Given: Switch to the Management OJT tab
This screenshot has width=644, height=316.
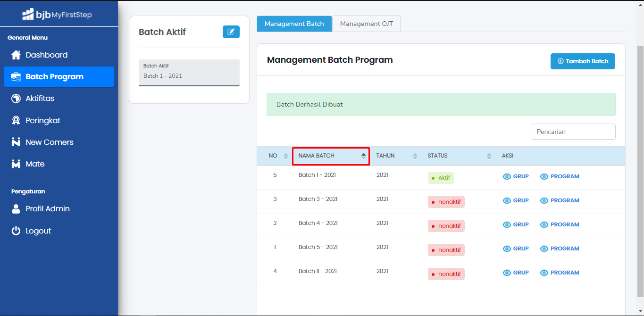Looking at the screenshot, I should (367, 24).
